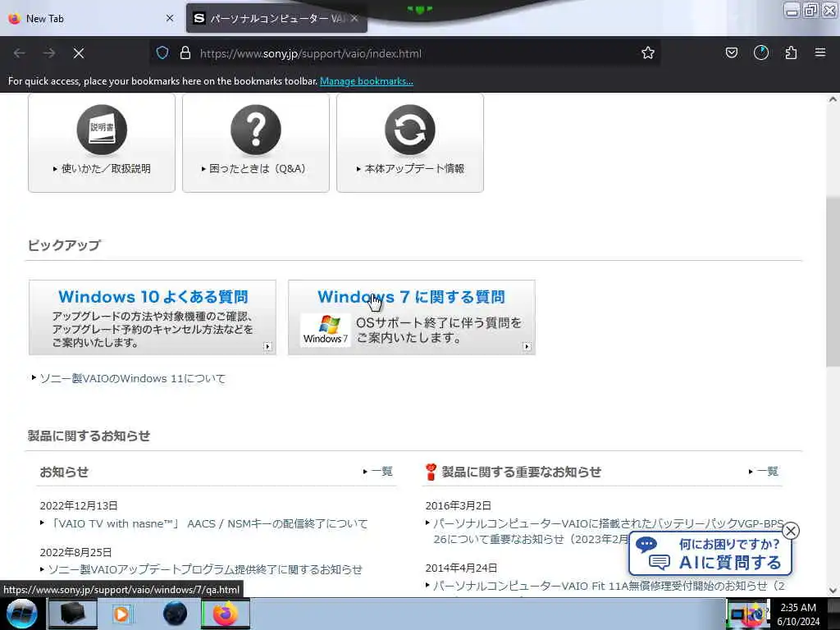Click 困ったときは（Q&A） text link
Screen dimensions: 840x630
(x=258, y=168)
